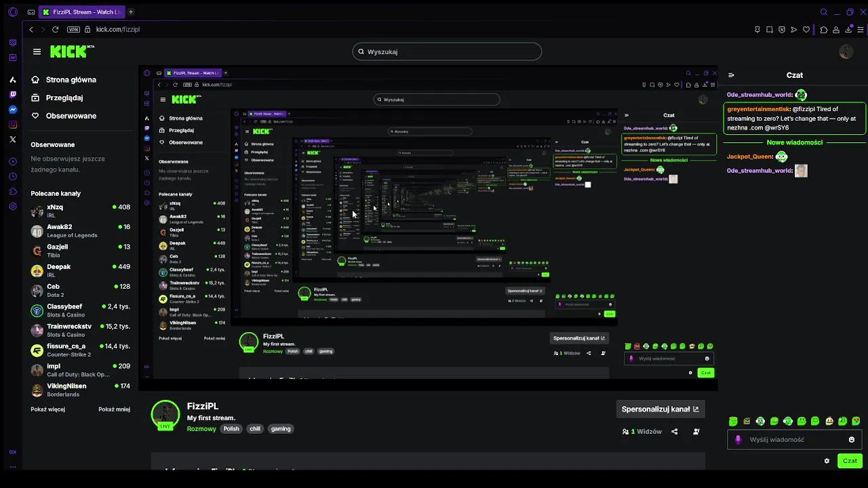Collapse the Czat panel
Image resolution: width=868 pixels, height=488 pixels.
tap(731, 75)
